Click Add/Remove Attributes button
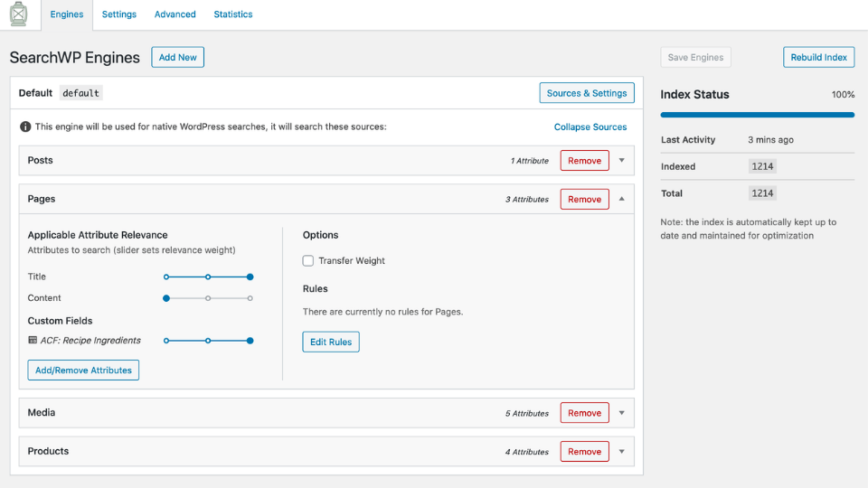Screen dimensions: 868x488 click(83, 371)
